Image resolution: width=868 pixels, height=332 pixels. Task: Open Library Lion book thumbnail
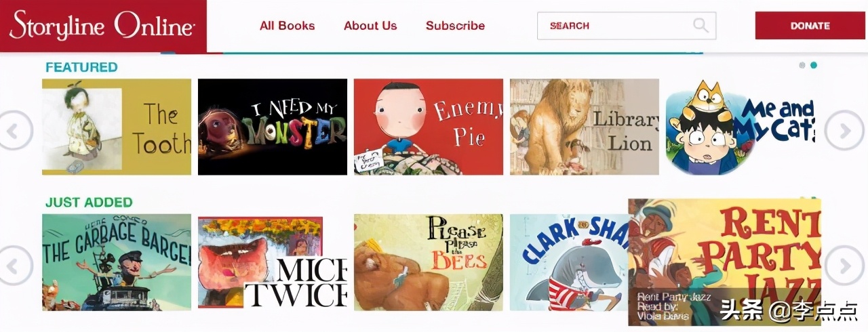[x=585, y=127]
